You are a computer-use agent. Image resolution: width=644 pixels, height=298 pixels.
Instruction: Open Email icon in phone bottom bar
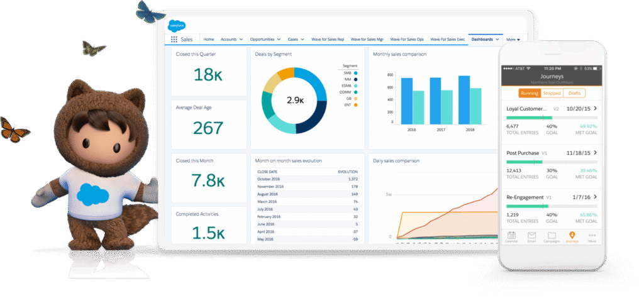[532, 237]
